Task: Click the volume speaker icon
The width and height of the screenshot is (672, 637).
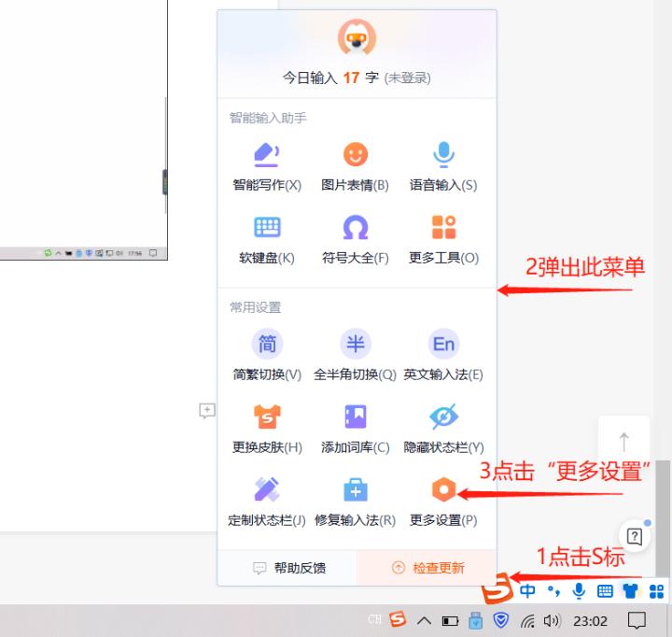Action: pos(552,621)
